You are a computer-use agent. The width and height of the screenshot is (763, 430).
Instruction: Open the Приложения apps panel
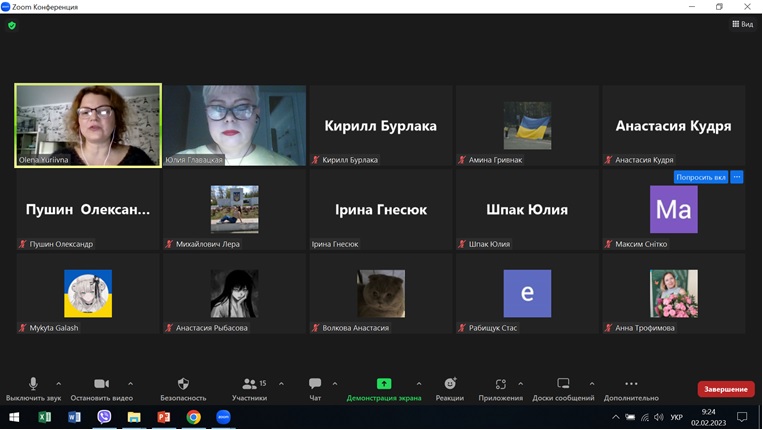point(500,389)
